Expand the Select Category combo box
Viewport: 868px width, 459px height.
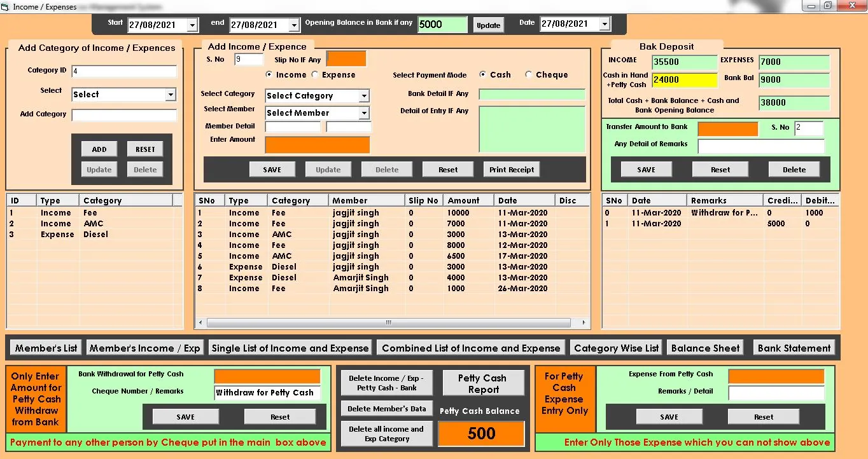pyautogui.click(x=363, y=96)
